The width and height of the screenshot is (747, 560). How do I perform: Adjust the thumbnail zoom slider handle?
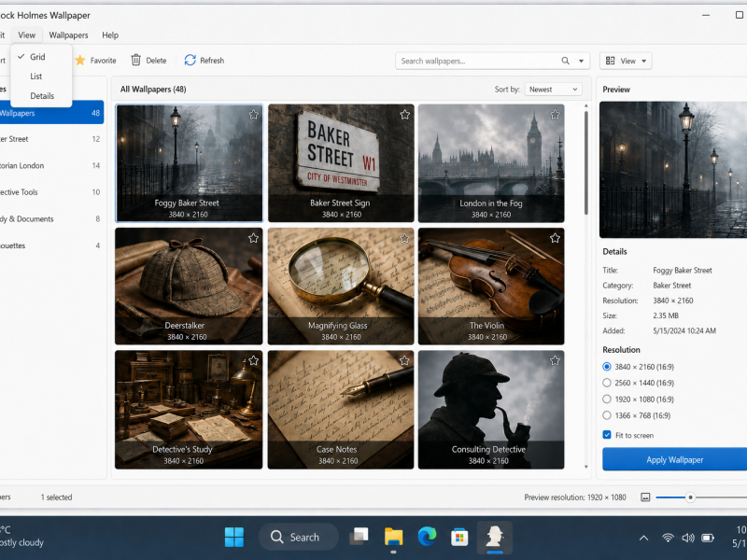690,497
